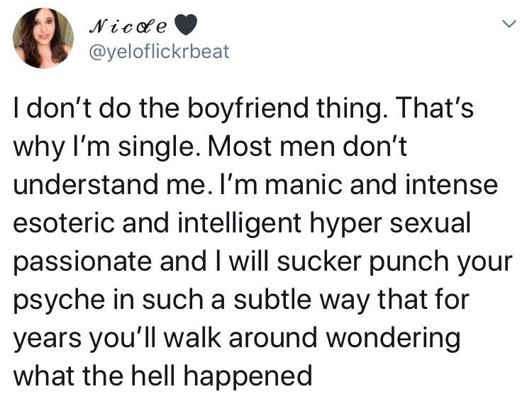Click the @yeloflickrbeat handle
This screenshot has width=532, height=406.
tap(159, 51)
